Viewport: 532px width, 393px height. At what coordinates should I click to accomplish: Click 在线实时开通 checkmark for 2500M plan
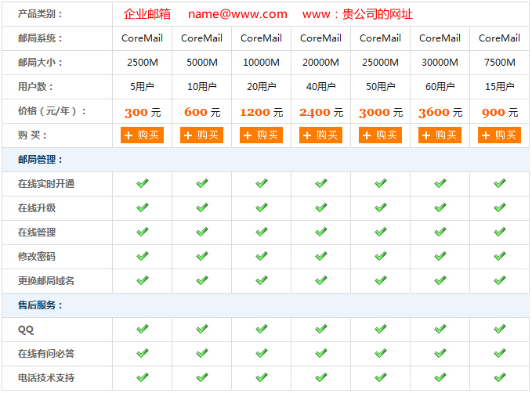(x=143, y=183)
